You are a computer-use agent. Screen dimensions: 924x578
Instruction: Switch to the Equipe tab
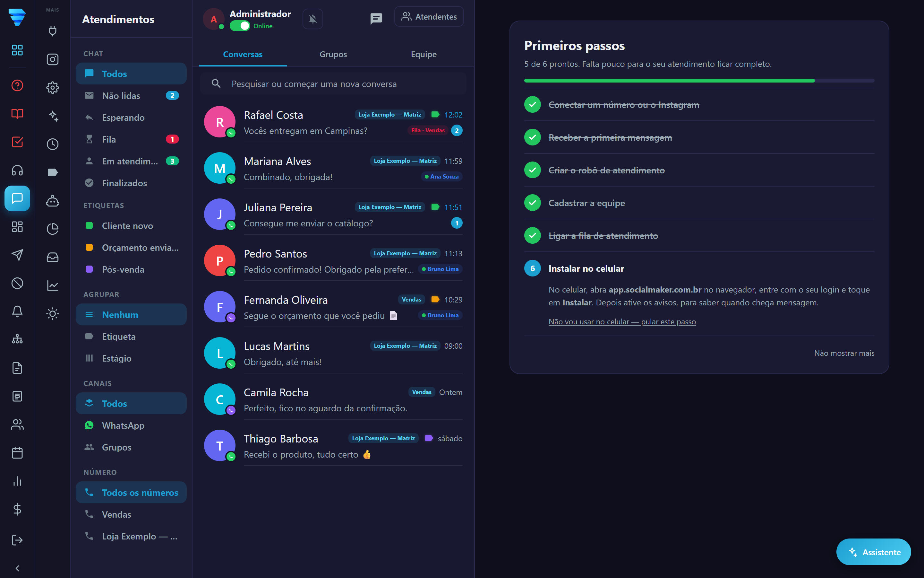click(x=424, y=54)
